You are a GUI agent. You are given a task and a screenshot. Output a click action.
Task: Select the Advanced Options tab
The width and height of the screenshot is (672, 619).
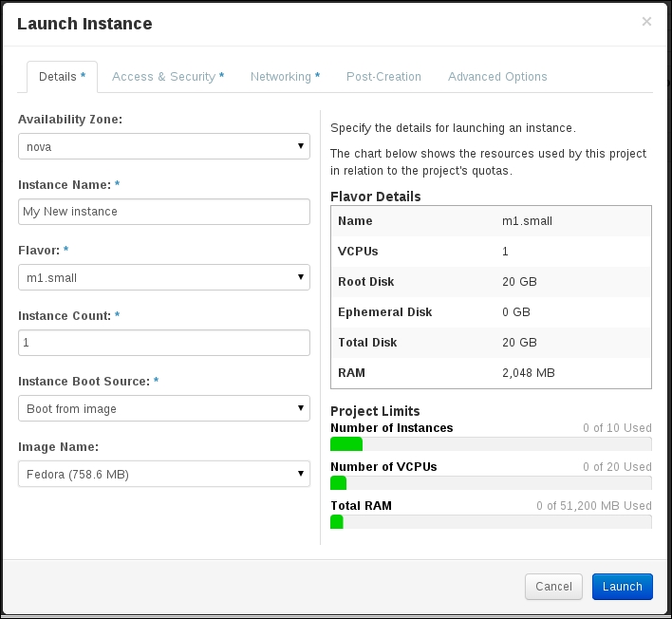pyautogui.click(x=497, y=77)
